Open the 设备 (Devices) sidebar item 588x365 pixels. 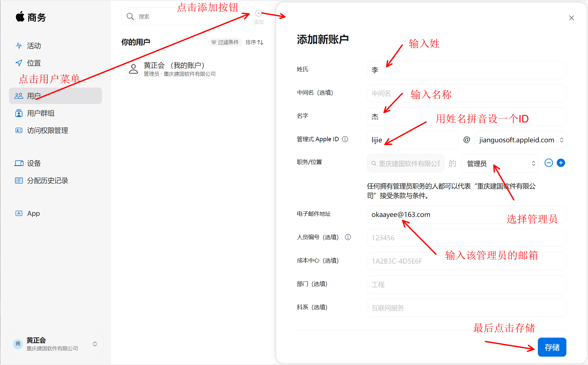pyautogui.click(x=55, y=163)
